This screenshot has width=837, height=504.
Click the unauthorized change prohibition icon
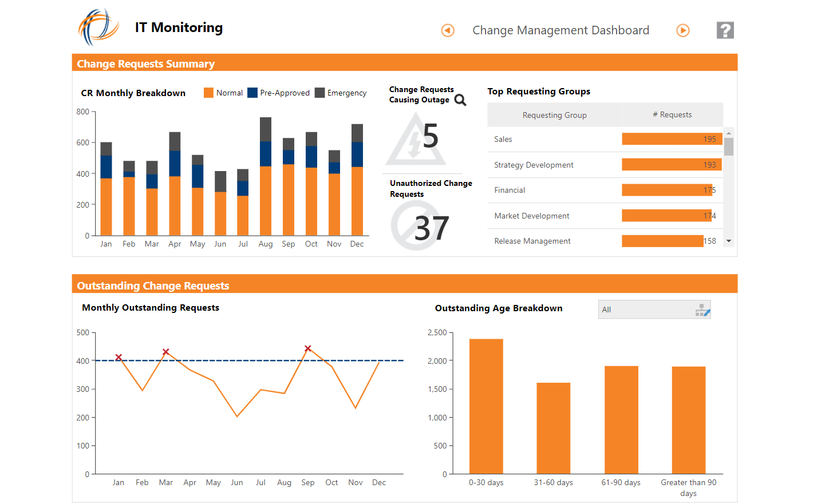click(x=415, y=225)
